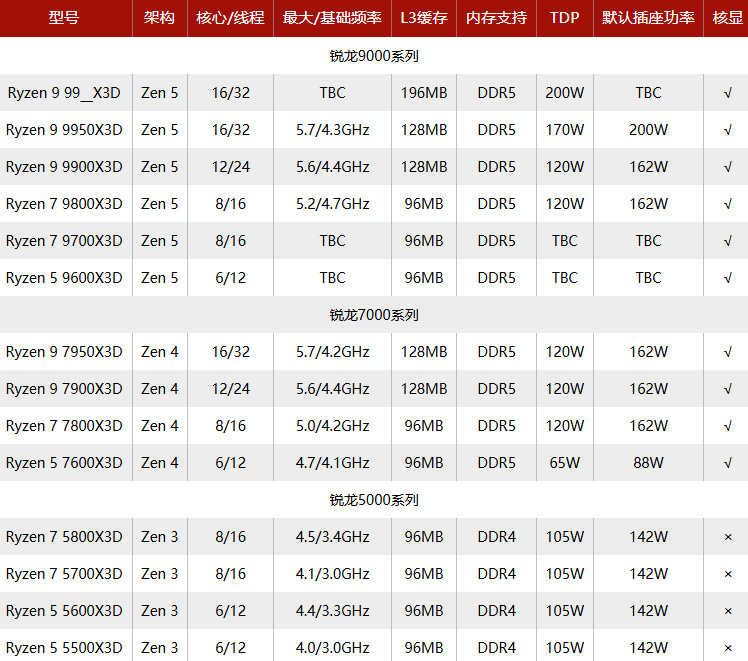748x661 pixels.
Task: Select the 5.7/4.2GHz frequency cell
Action: 332,352
